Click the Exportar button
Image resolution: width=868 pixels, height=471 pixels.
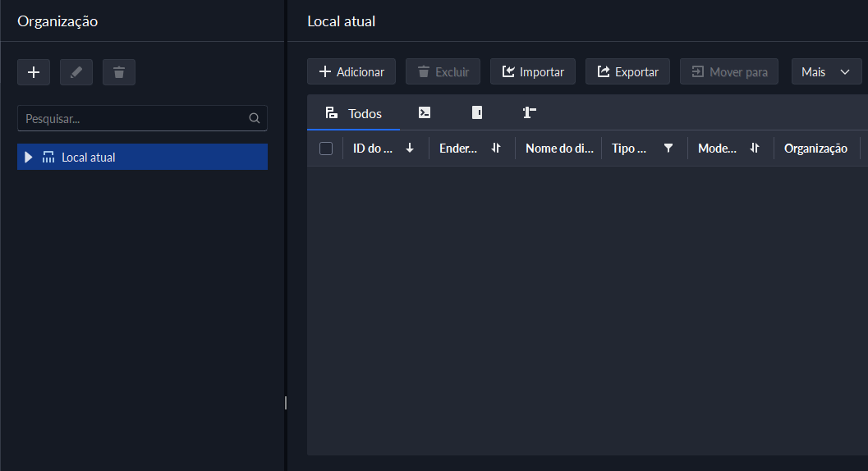point(627,71)
